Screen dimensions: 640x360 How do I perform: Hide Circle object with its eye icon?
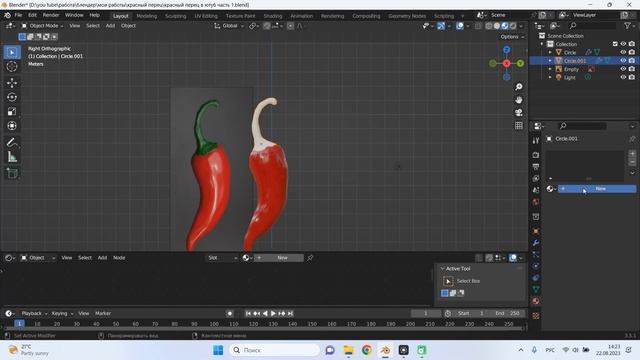click(623, 53)
